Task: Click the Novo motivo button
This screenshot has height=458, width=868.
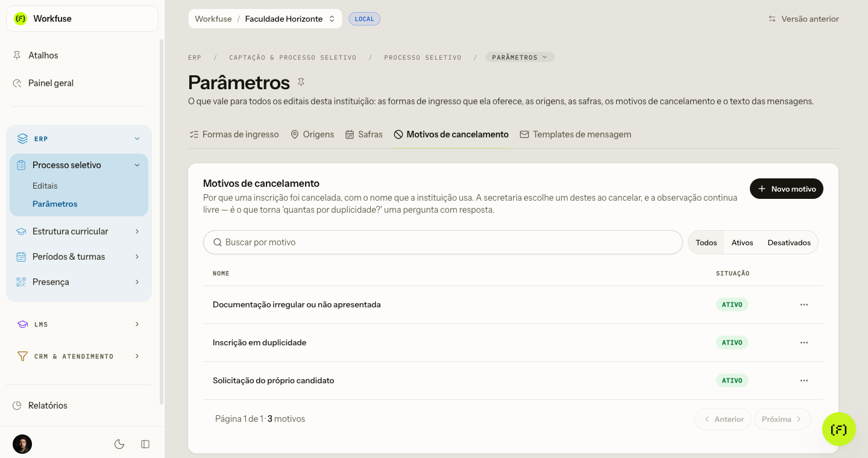Action: tap(787, 189)
